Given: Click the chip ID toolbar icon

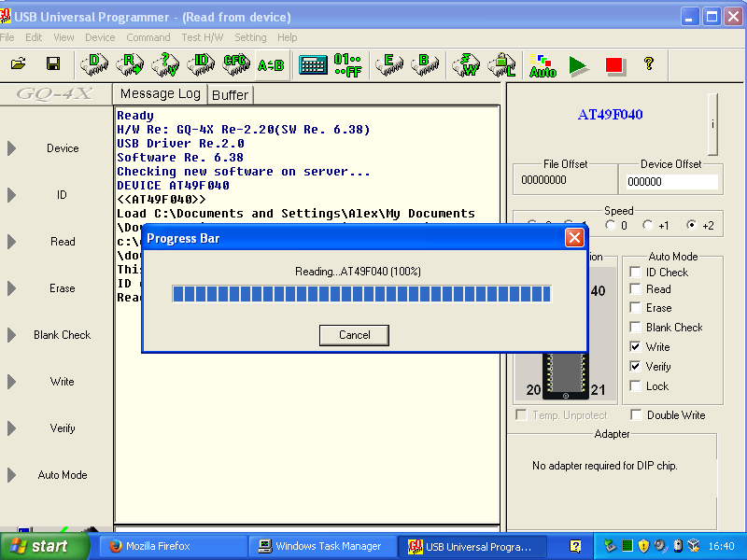Looking at the screenshot, I should (x=200, y=64).
